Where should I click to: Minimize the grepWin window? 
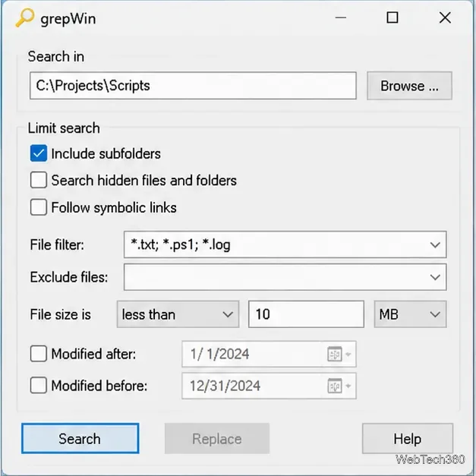pos(341,17)
